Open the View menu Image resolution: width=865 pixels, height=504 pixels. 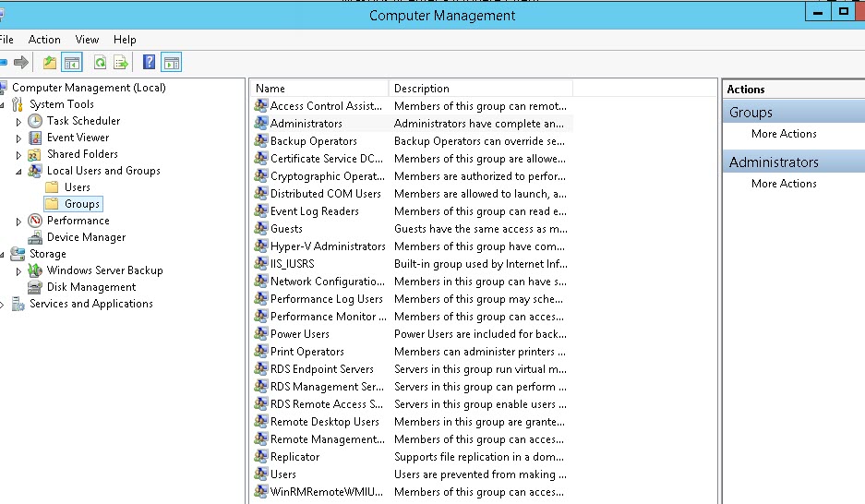pyautogui.click(x=87, y=40)
